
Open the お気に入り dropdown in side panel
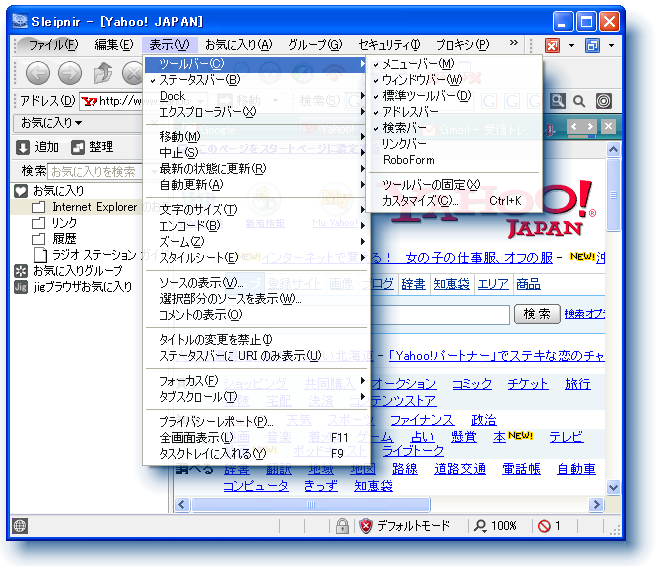point(52,123)
